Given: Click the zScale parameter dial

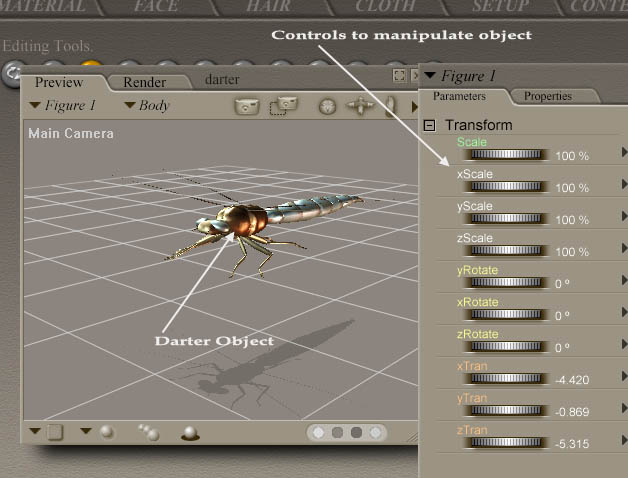Looking at the screenshot, I should click(x=506, y=251).
